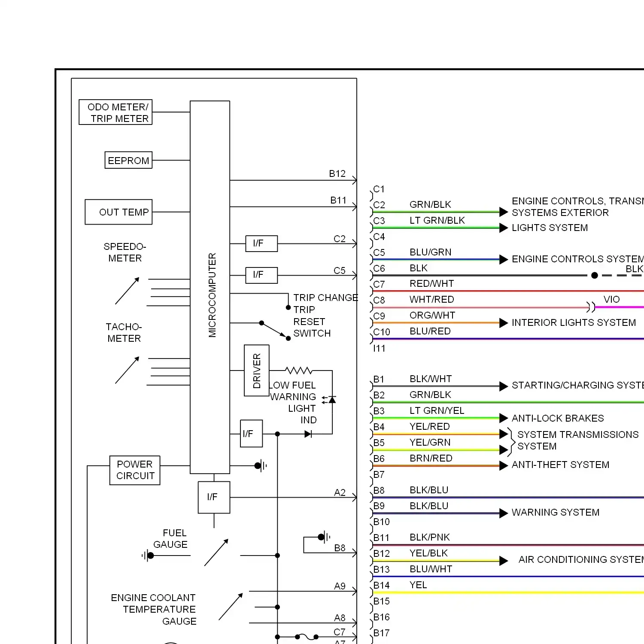Screen dimensions: 644x644
Task: Select the tachometer needle arrow
Action: click(x=127, y=370)
